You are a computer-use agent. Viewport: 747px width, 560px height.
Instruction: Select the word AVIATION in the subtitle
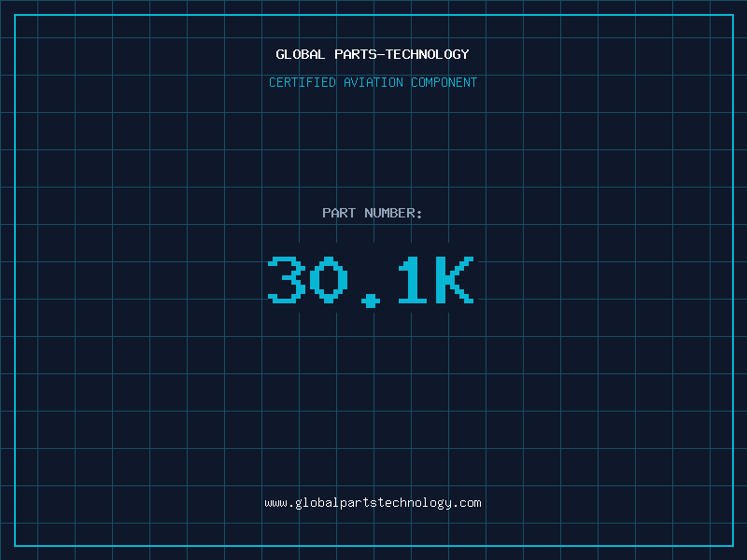pos(373,82)
